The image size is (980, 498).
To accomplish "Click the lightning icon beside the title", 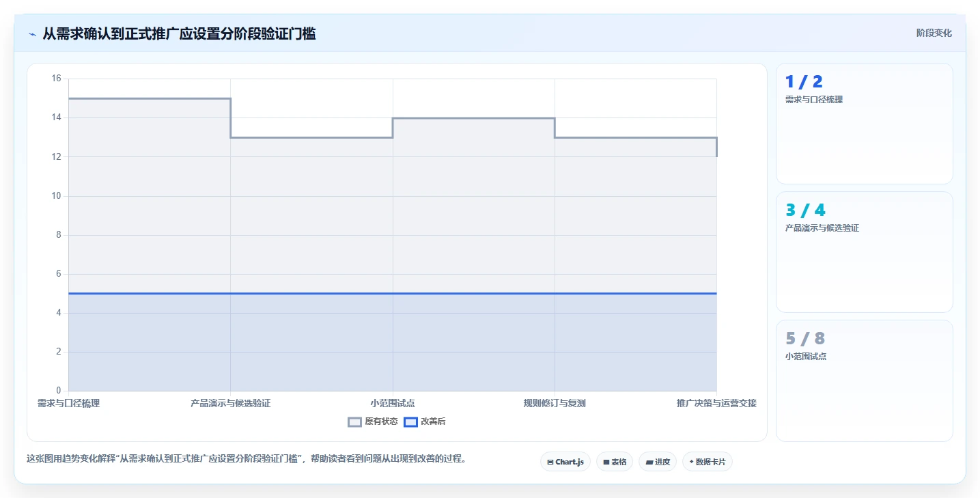I will click(32, 34).
